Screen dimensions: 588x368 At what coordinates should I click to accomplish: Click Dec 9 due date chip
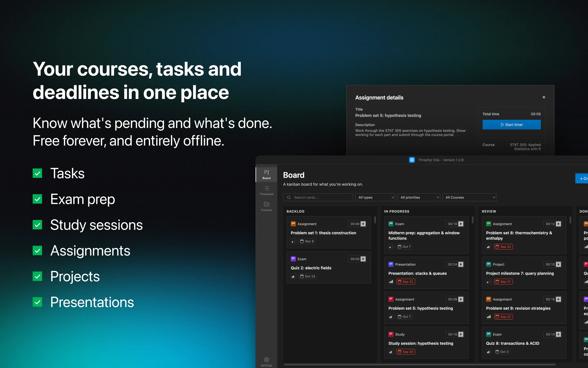click(307, 241)
